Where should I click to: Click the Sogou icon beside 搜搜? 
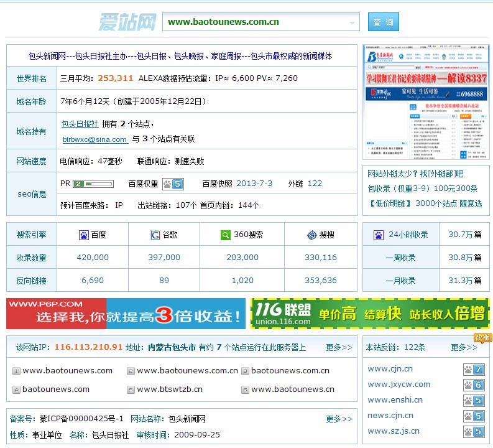312,235
